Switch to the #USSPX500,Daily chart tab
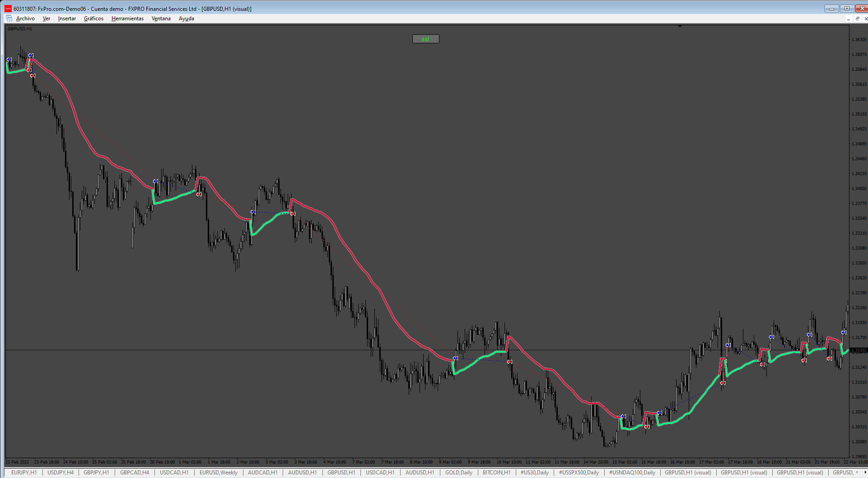The height and width of the screenshot is (478, 868). (x=579, y=473)
